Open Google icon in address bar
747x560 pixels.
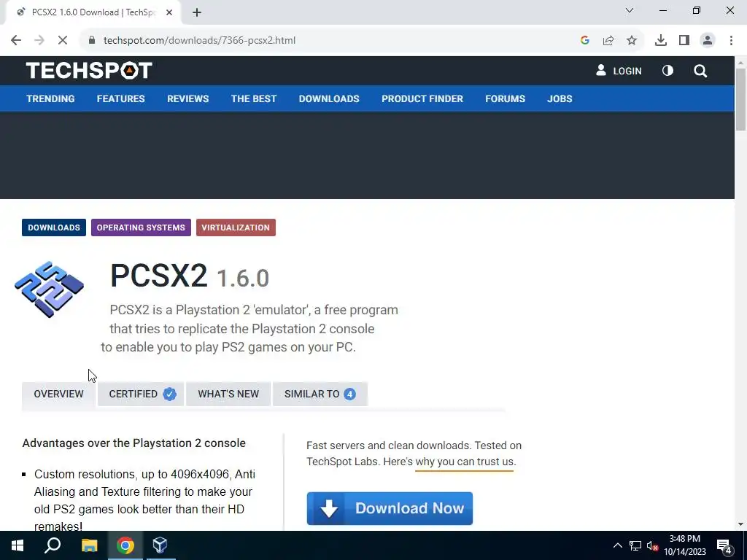(x=585, y=41)
